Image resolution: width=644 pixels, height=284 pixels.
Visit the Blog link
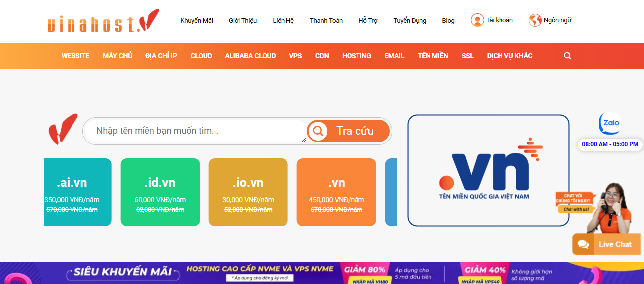pyautogui.click(x=448, y=21)
